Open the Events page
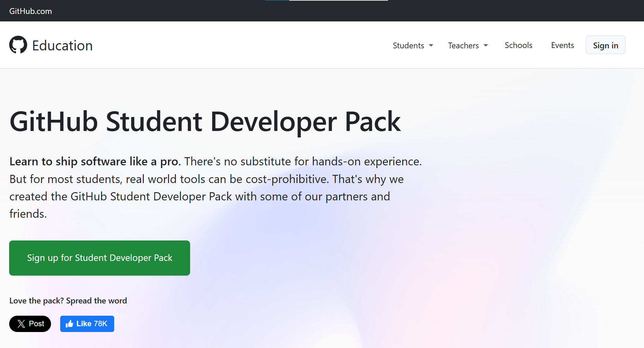This screenshot has width=644, height=348. pyautogui.click(x=562, y=45)
